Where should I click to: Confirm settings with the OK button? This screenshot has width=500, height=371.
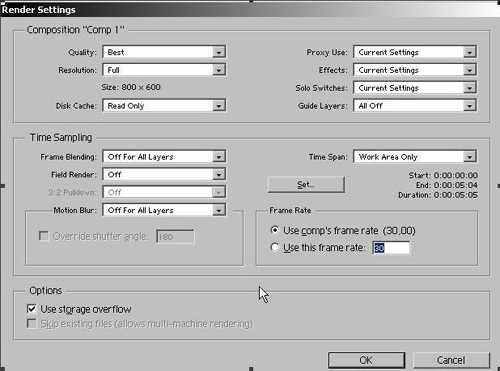[x=366, y=360]
